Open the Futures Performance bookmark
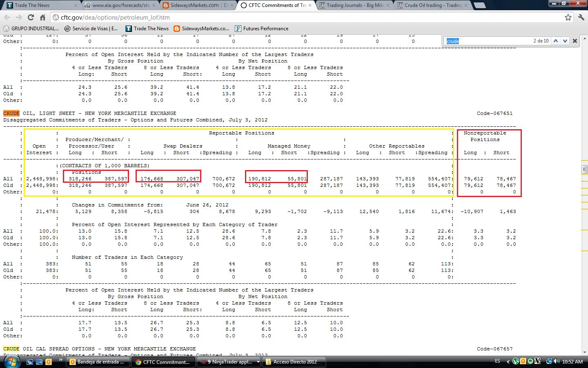Viewport: 588px width, 368px height. click(x=262, y=29)
